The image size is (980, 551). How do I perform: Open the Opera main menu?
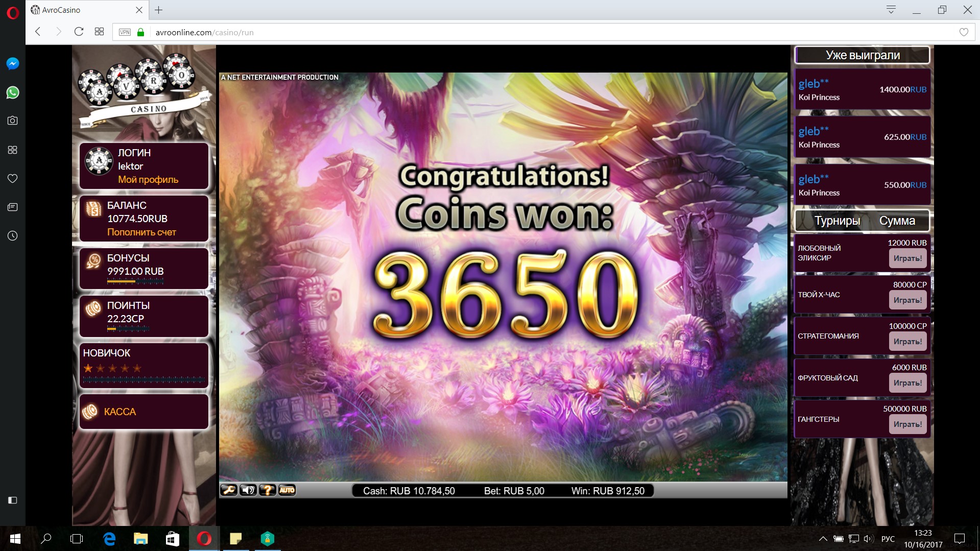pyautogui.click(x=13, y=12)
